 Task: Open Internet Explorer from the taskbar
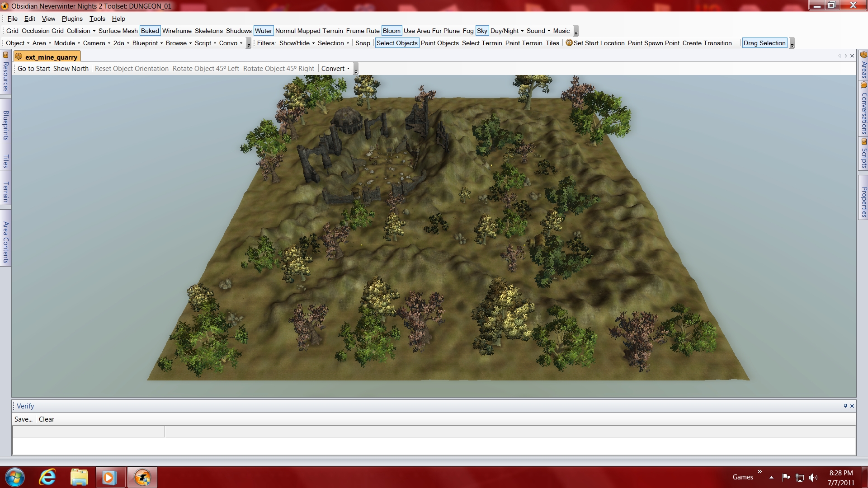click(47, 477)
